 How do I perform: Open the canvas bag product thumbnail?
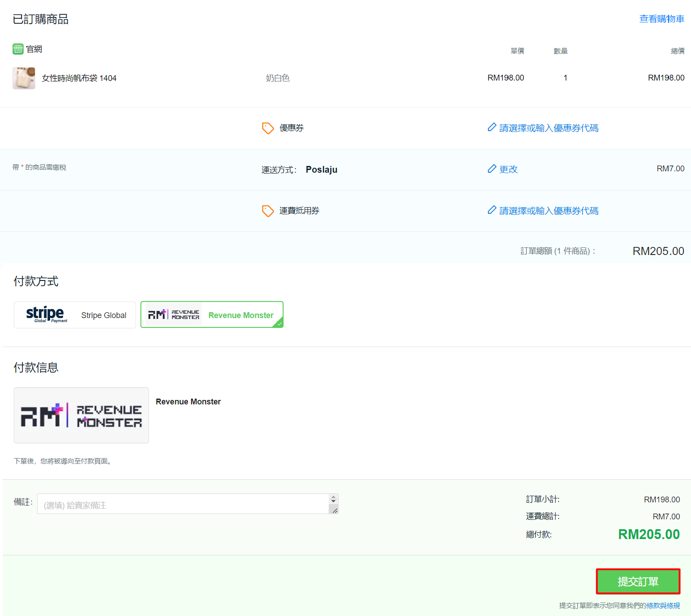24,78
